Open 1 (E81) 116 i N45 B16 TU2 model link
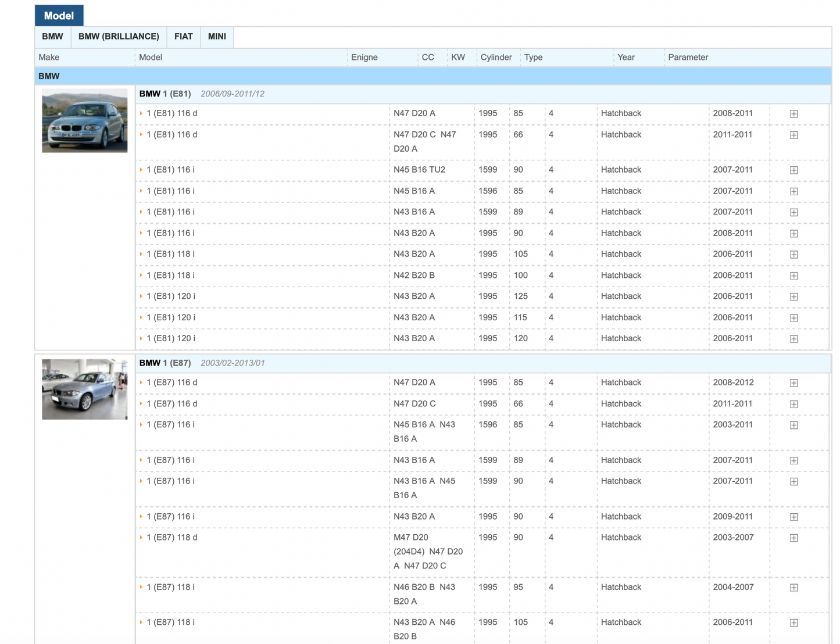840x644 pixels. click(170, 170)
